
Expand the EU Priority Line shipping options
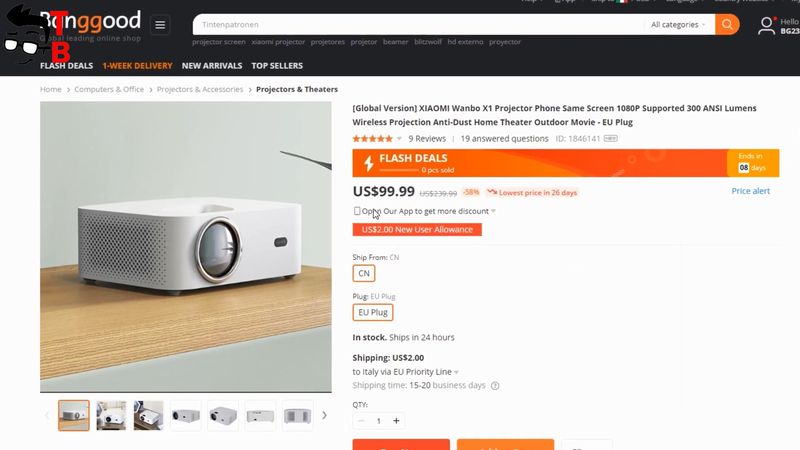click(456, 372)
